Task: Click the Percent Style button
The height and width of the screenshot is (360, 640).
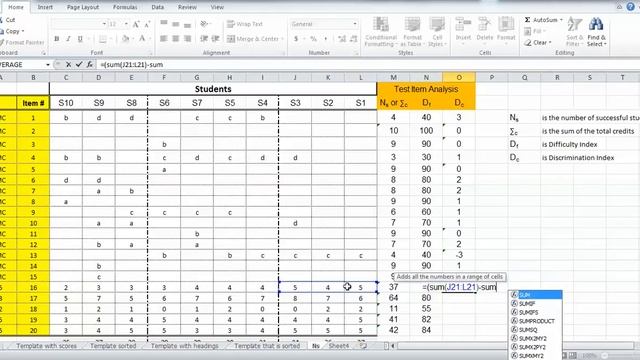Action: [x=313, y=39]
